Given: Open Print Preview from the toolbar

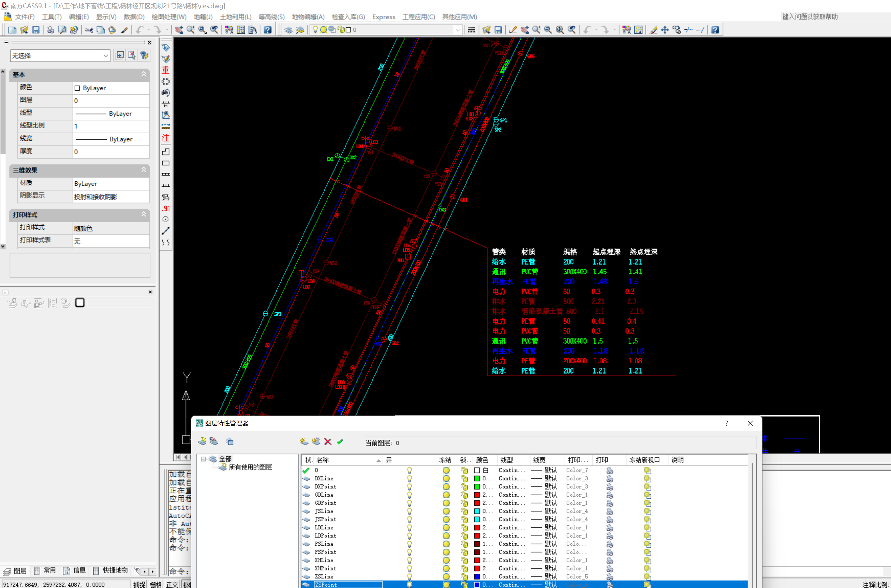Looking at the screenshot, I should click(x=62, y=30).
